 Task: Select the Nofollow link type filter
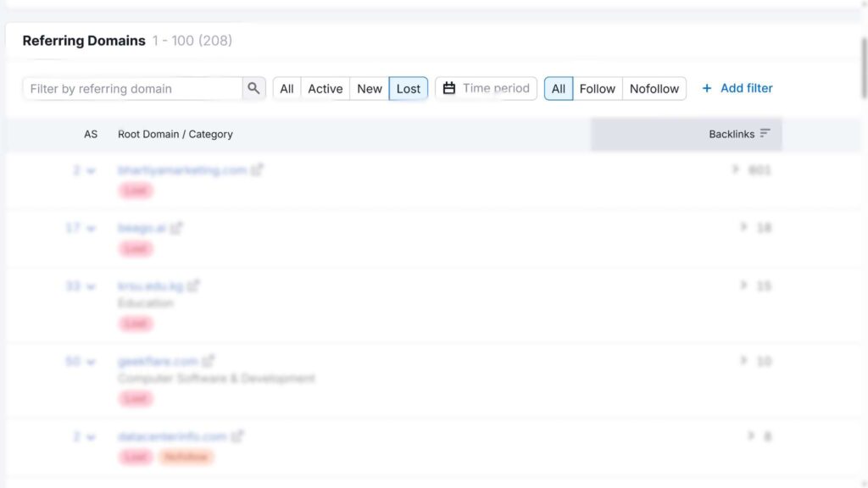tap(654, 88)
